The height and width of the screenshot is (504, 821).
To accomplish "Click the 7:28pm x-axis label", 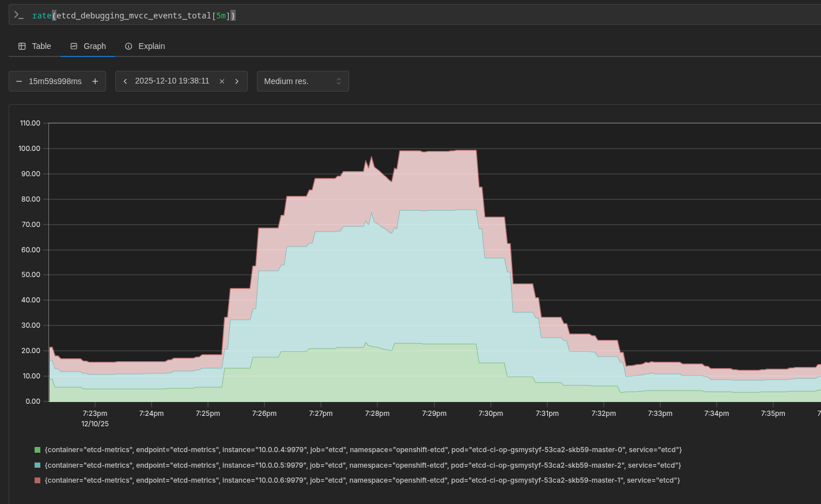I will [x=377, y=414].
